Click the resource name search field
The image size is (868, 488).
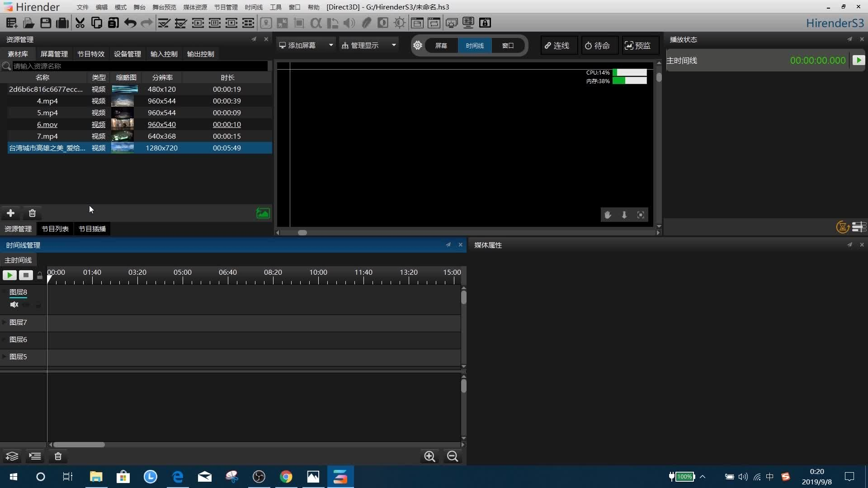[x=140, y=66]
